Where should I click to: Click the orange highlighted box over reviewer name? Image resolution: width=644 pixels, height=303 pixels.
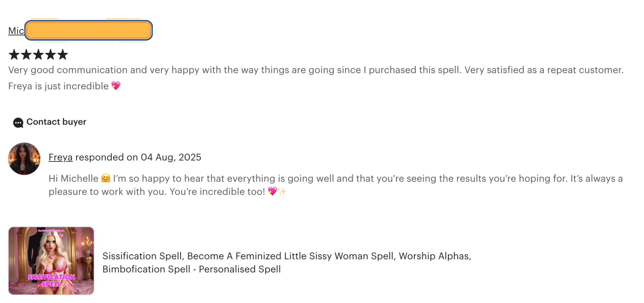[x=89, y=30]
